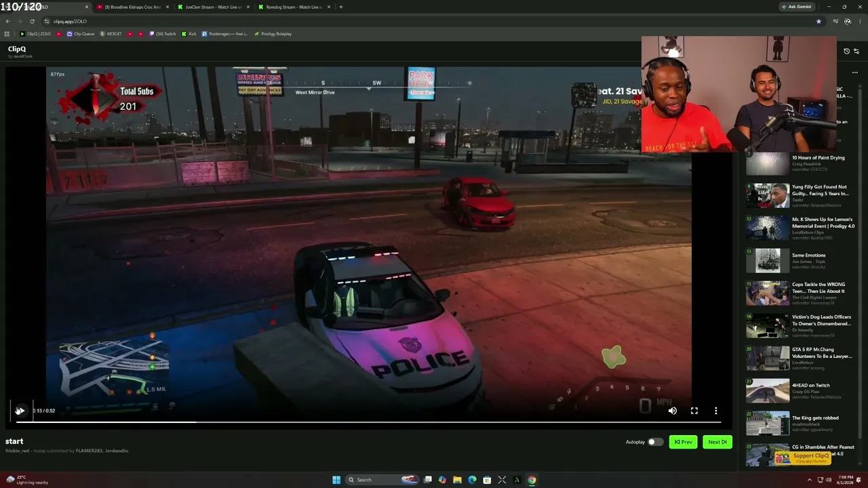Open the Chrome profile avatar
Viewport: 868px width, 488px height.
pyautogui.click(x=848, y=21)
